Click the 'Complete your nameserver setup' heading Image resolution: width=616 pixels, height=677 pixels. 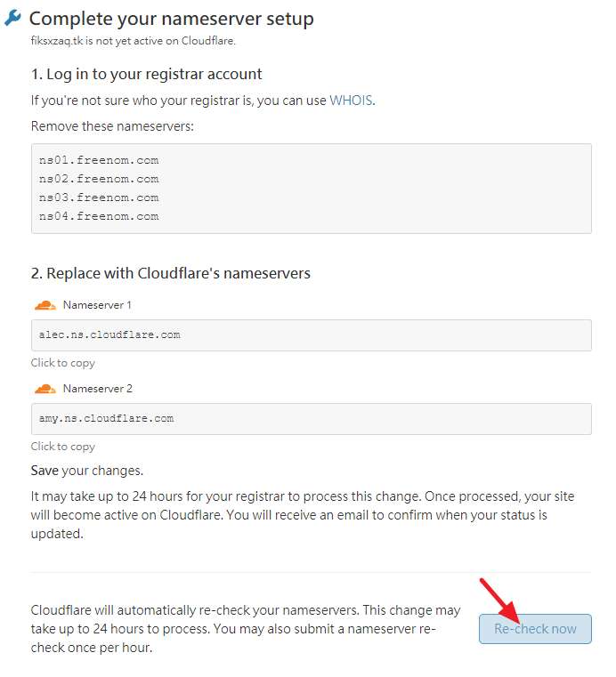pyautogui.click(x=172, y=19)
